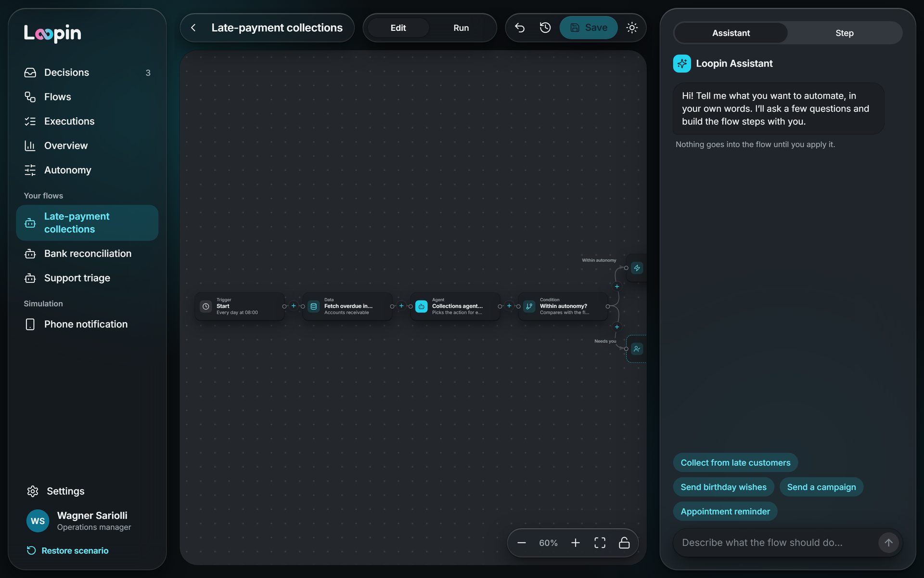Fit flow to view icon
This screenshot has height=578, width=924.
(x=600, y=543)
